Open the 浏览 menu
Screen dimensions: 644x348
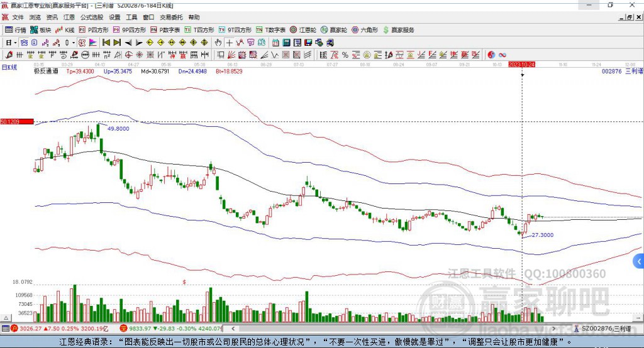35,17
